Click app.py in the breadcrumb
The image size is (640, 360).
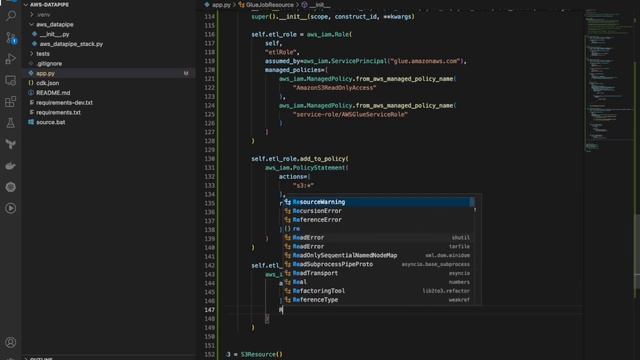pos(221,5)
